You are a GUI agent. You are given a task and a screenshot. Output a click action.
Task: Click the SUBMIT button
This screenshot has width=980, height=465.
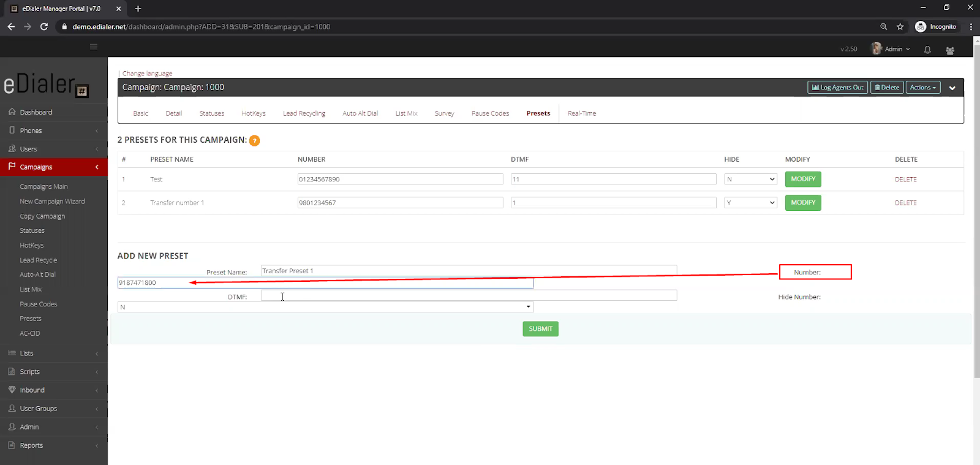click(540, 329)
